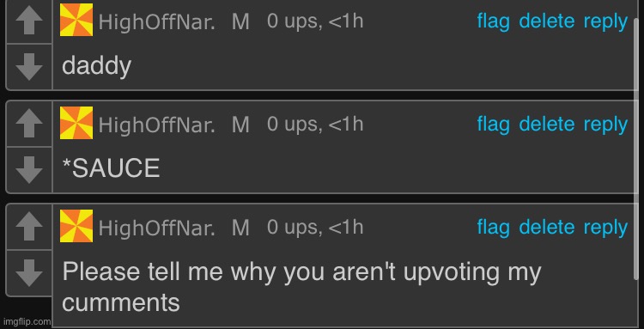Viewport: 644px width, 329px height.
Task: Upvote the "daddy" comment
Action: pyautogui.click(x=28, y=21)
